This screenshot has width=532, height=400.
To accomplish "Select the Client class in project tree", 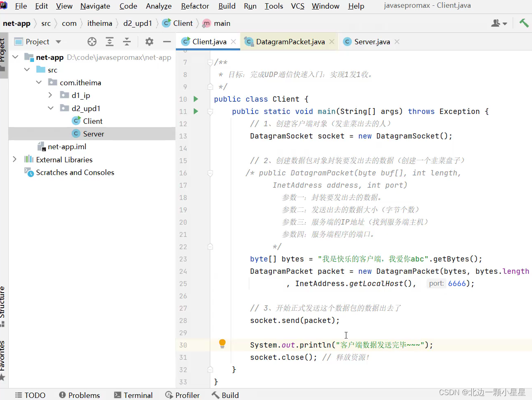I will coord(93,121).
